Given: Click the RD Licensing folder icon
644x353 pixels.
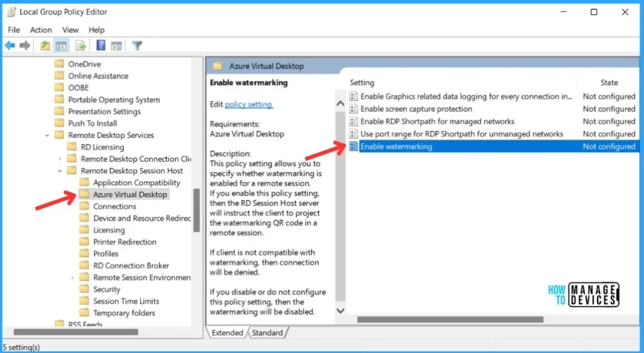Looking at the screenshot, I should (x=72, y=147).
